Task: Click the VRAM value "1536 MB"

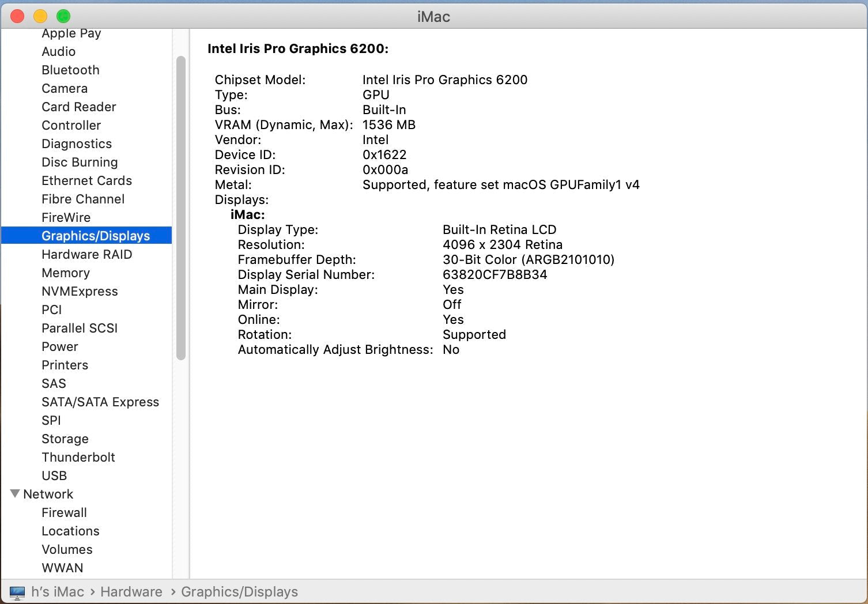Action: pos(389,124)
